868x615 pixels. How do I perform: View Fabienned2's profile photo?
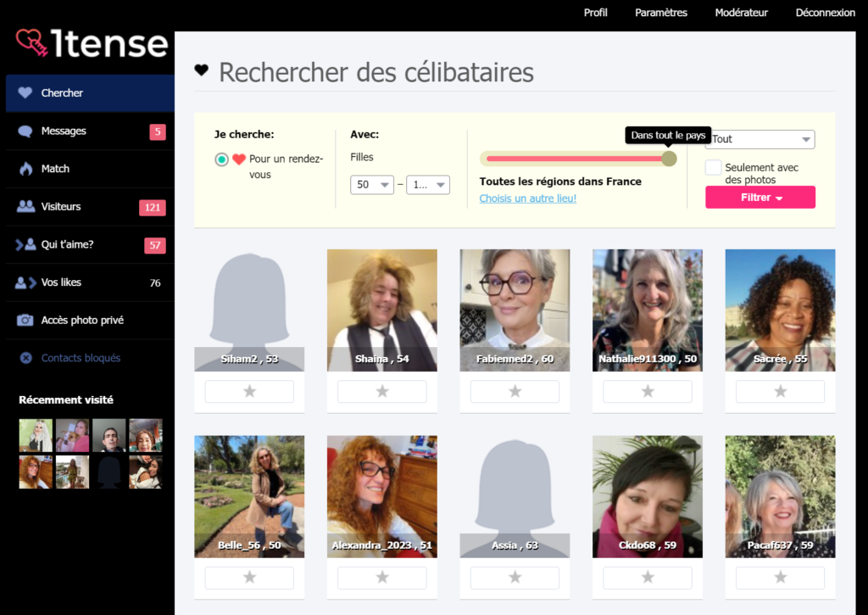515,310
